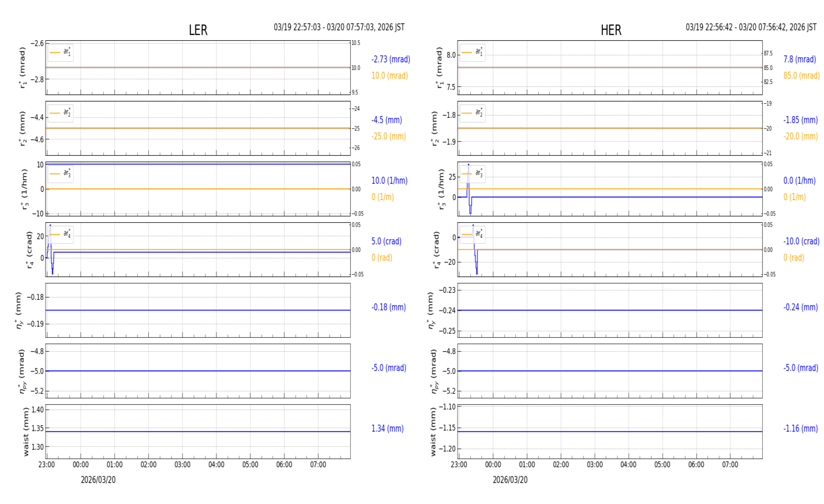
Task: Select the HER waist -1.16 (mm) value
Action: click(x=800, y=429)
